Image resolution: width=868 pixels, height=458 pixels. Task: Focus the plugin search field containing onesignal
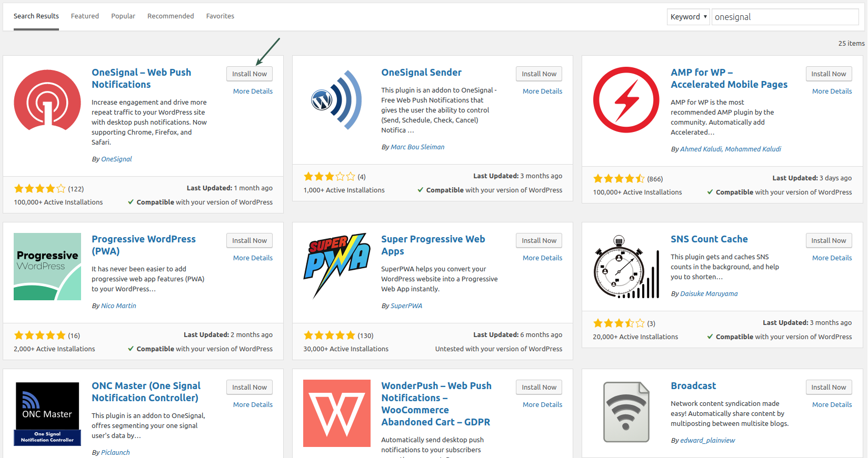pyautogui.click(x=785, y=17)
